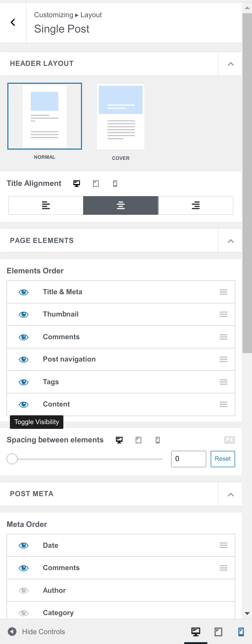Select the Cover header layout thumbnail

[x=121, y=116]
